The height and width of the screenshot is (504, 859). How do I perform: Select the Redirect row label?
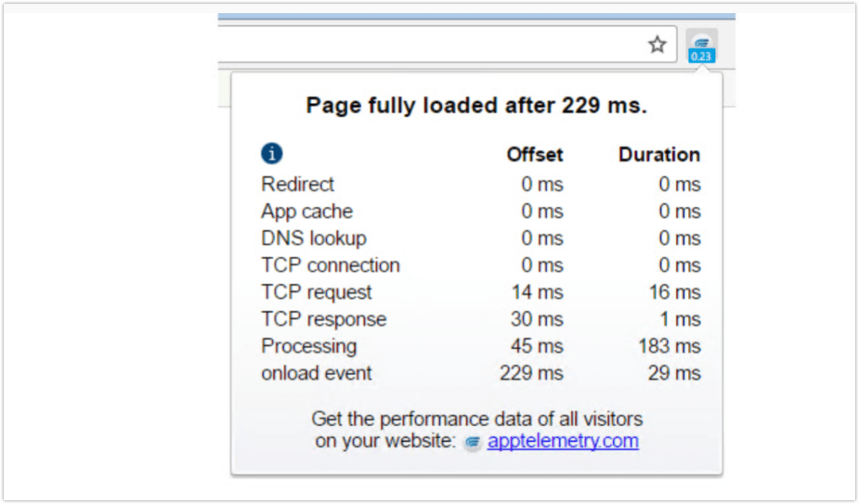tap(297, 184)
